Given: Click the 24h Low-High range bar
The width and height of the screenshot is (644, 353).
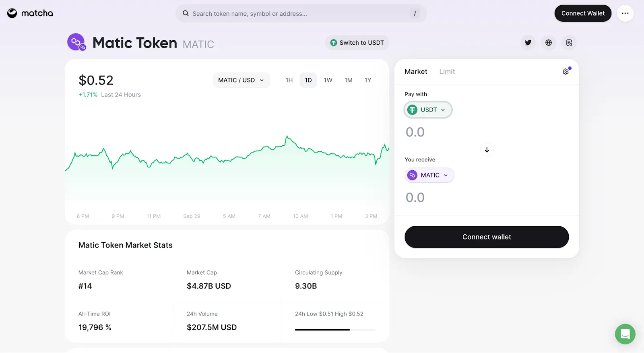Looking at the screenshot, I should (335, 330).
